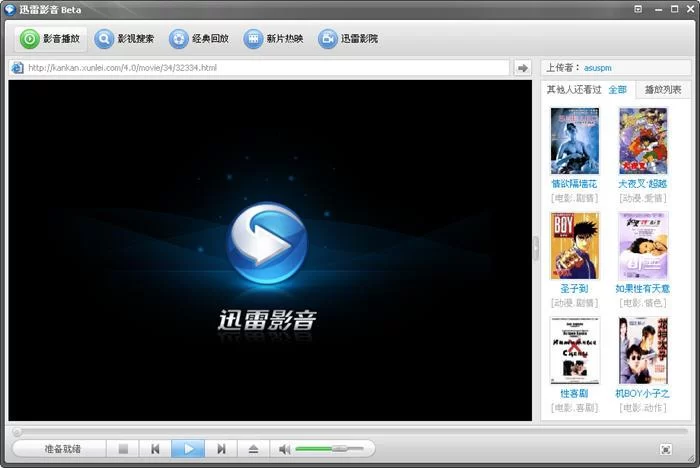Open the title bar dropdown menu icon

point(638,9)
